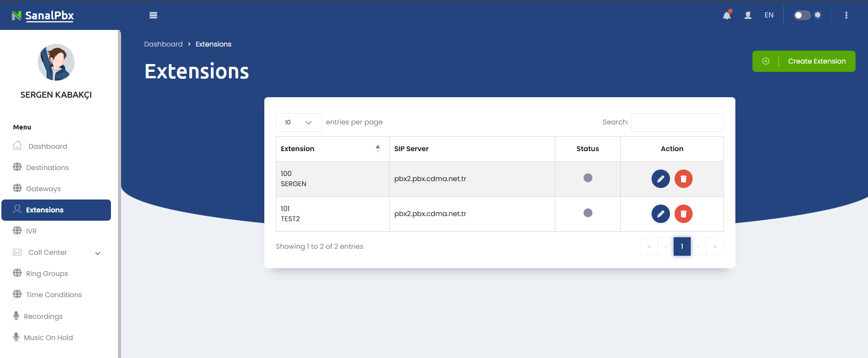
Task: Click status indicator for extension 101
Action: [588, 213]
